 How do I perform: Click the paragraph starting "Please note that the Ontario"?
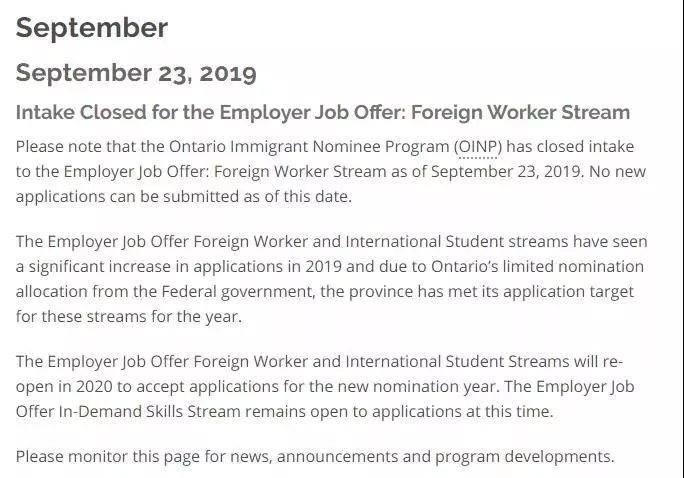pyautogui.click(x=331, y=171)
